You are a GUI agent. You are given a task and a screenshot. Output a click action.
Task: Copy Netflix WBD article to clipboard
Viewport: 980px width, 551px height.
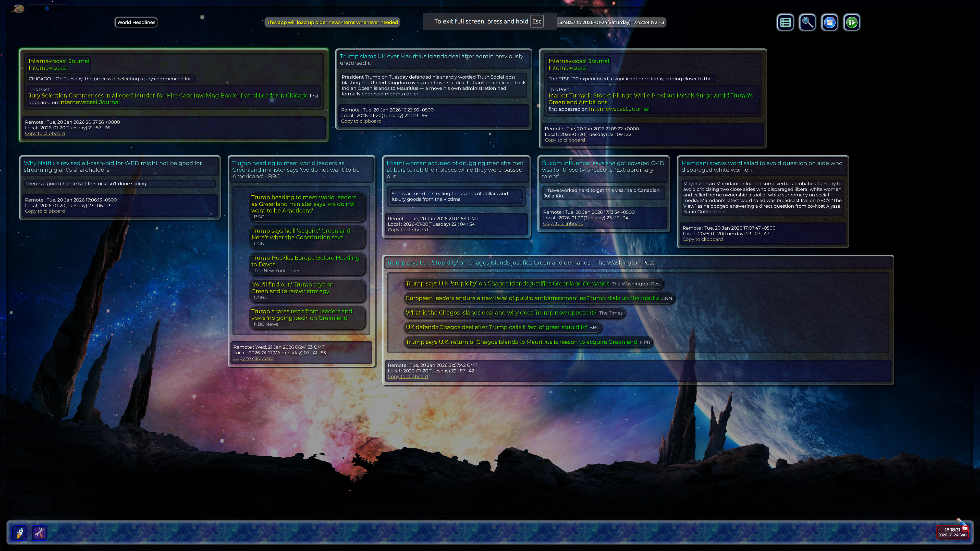[45, 211]
